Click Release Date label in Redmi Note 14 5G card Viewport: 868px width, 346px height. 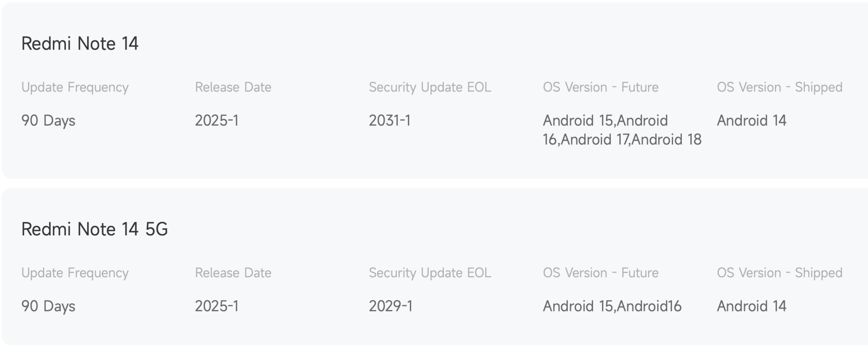point(233,273)
